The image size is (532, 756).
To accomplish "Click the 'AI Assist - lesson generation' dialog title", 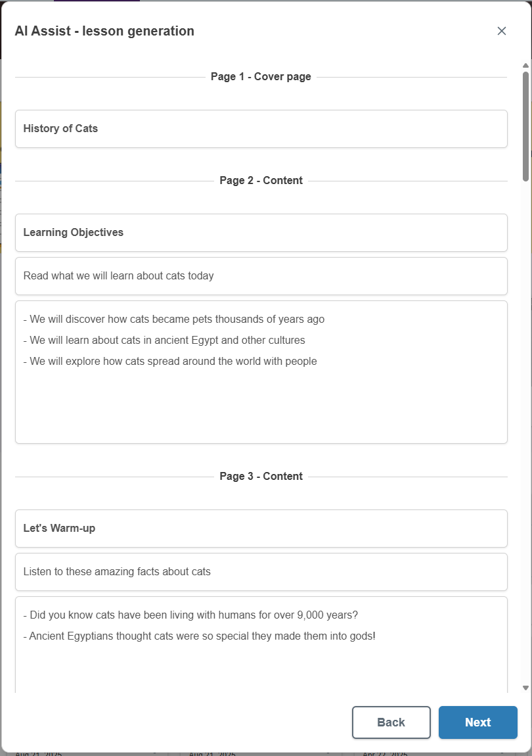I will 104,31.
